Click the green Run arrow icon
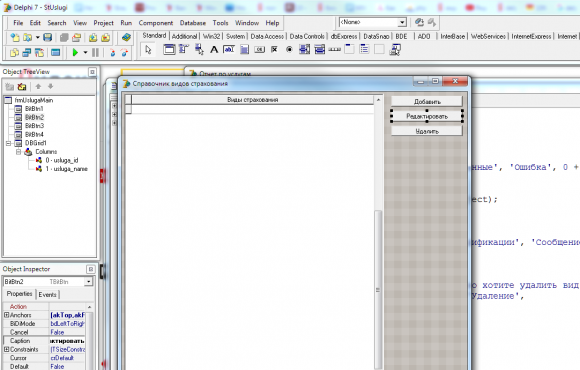This screenshot has height=370, width=580. click(x=75, y=53)
